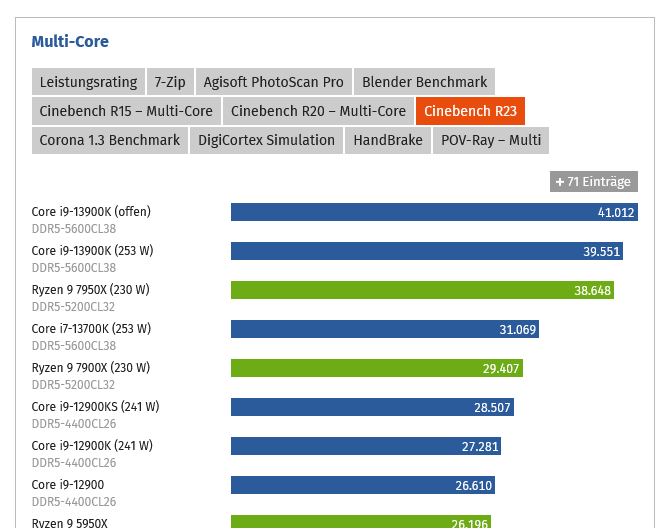
Task: Click the Core i7-13700K (253 W) bar
Action: pos(385,329)
